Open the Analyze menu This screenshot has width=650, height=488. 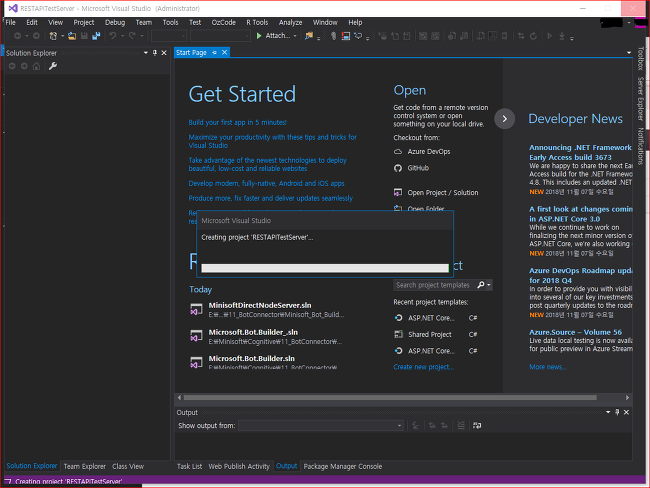point(290,22)
